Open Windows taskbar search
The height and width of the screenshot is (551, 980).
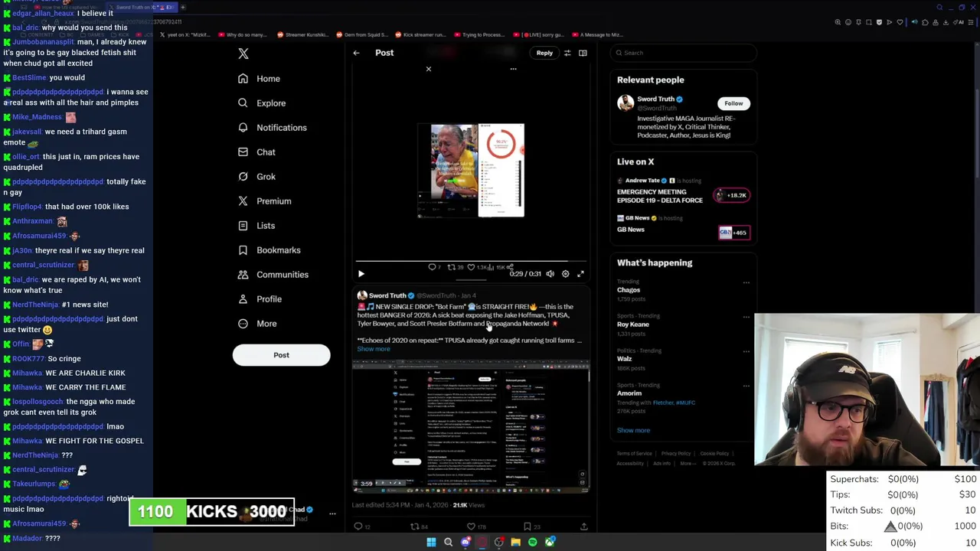coord(449,542)
